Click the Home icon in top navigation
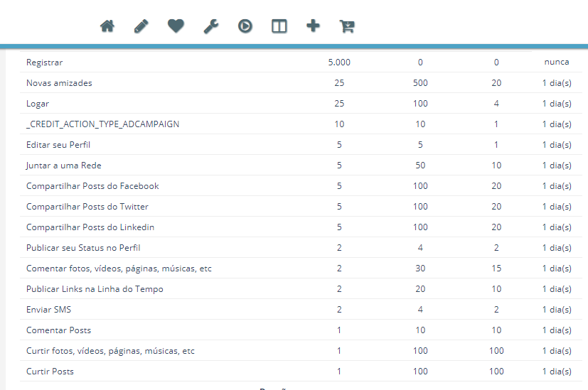The width and height of the screenshot is (588, 390). tap(107, 26)
